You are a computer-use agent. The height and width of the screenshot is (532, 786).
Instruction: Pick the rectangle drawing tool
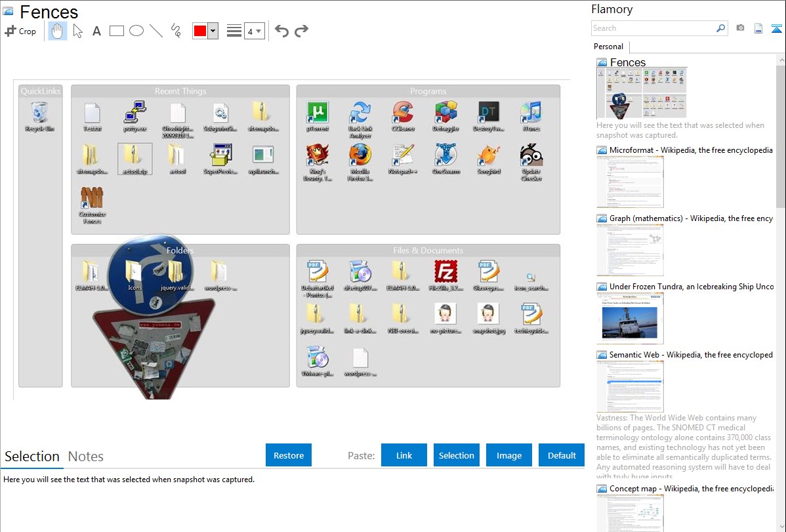pyautogui.click(x=116, y=31)
